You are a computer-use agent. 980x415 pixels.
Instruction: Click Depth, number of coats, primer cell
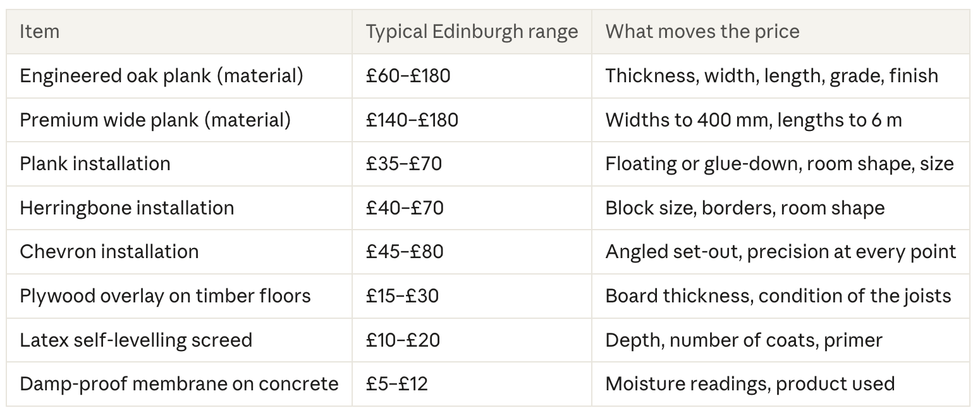[780, 340]
